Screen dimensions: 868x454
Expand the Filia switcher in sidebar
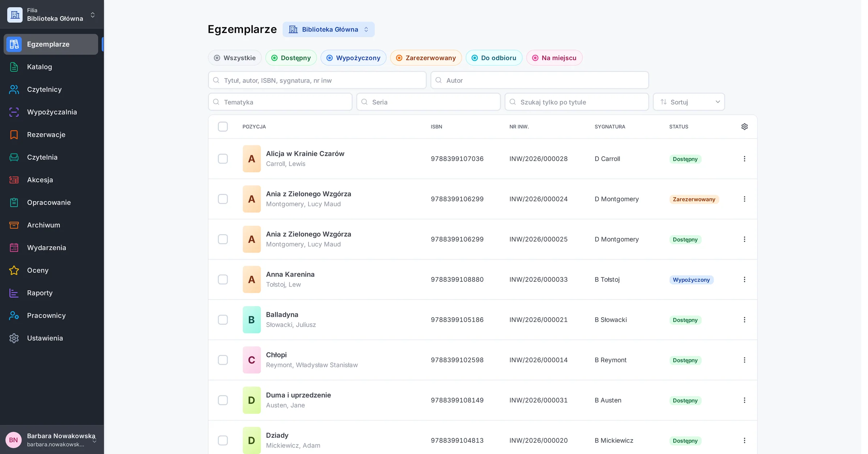click(x=52, y=14)
